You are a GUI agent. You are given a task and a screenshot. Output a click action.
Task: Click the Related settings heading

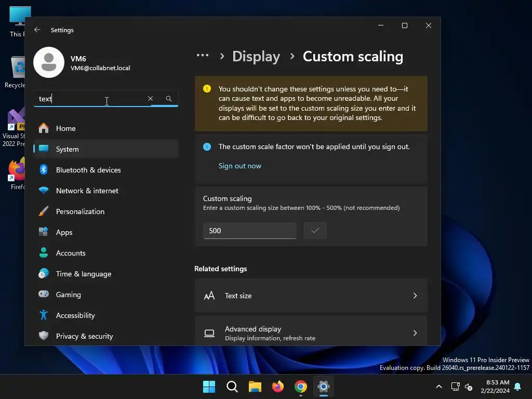[x=220, y=269]
